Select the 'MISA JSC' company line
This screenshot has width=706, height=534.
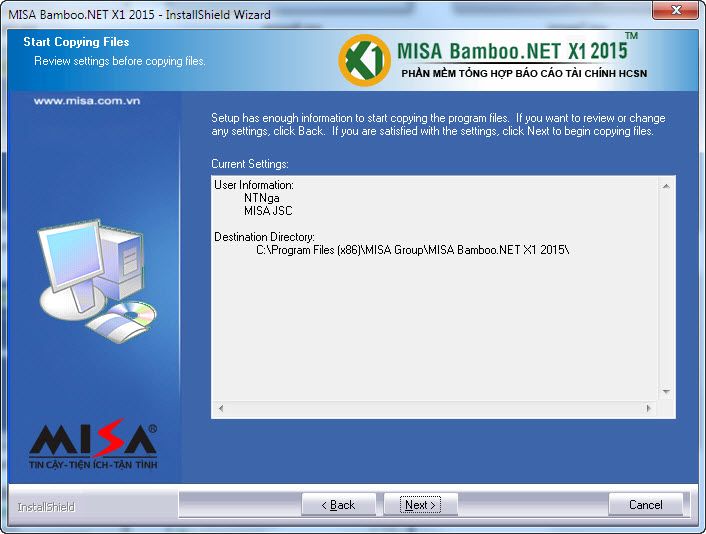click(x=268, y=211)
